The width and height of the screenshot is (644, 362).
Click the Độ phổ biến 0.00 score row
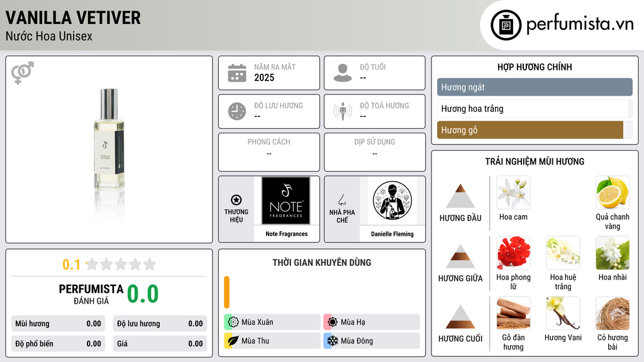(x=58, y=344)
